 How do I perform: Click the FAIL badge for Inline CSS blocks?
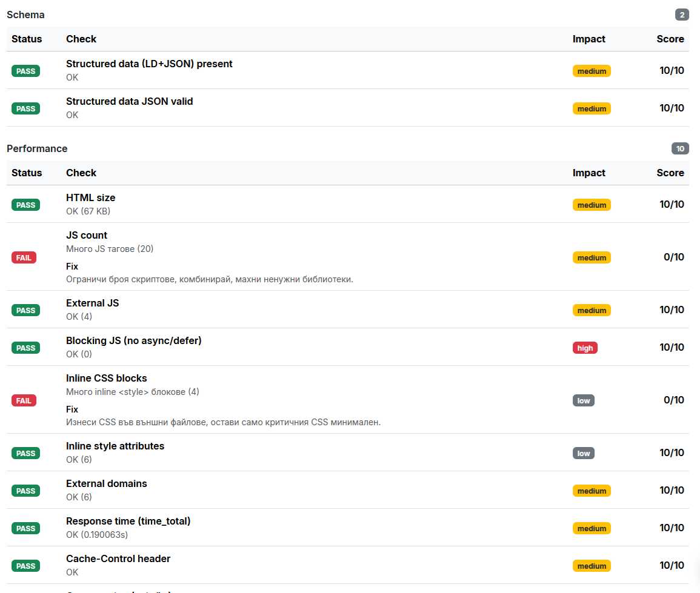coord(24,400)
